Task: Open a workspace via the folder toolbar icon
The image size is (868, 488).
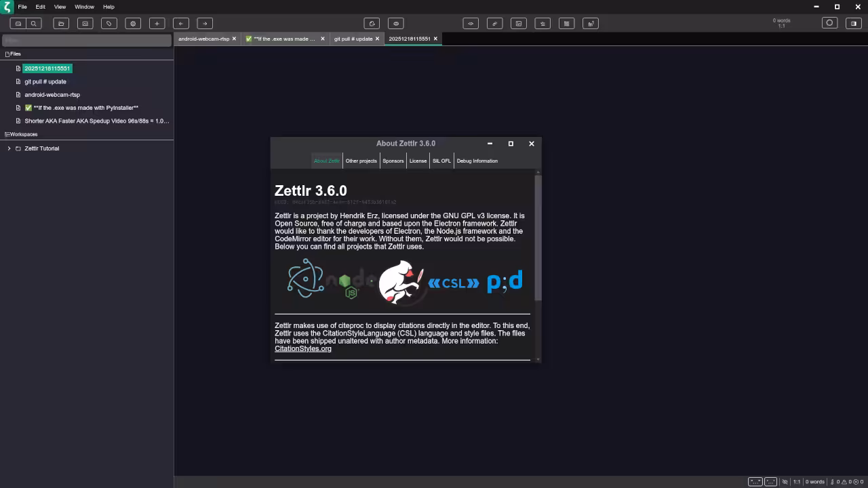Action: (x=60, y=23)
